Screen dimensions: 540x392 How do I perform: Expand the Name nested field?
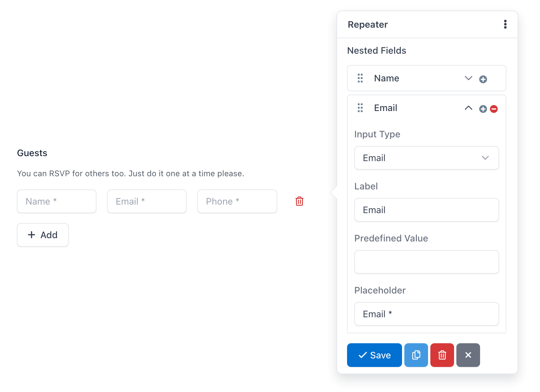pos(469,78)
